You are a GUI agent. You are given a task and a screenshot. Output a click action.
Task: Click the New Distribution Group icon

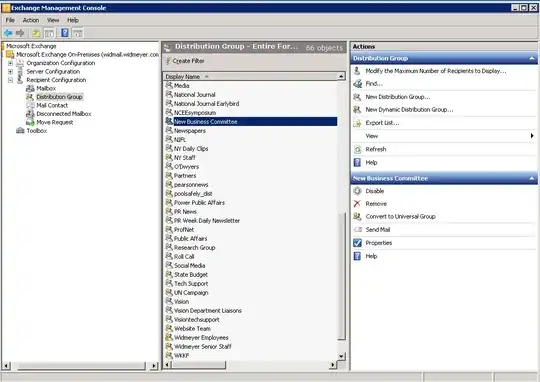pos(357,97)
